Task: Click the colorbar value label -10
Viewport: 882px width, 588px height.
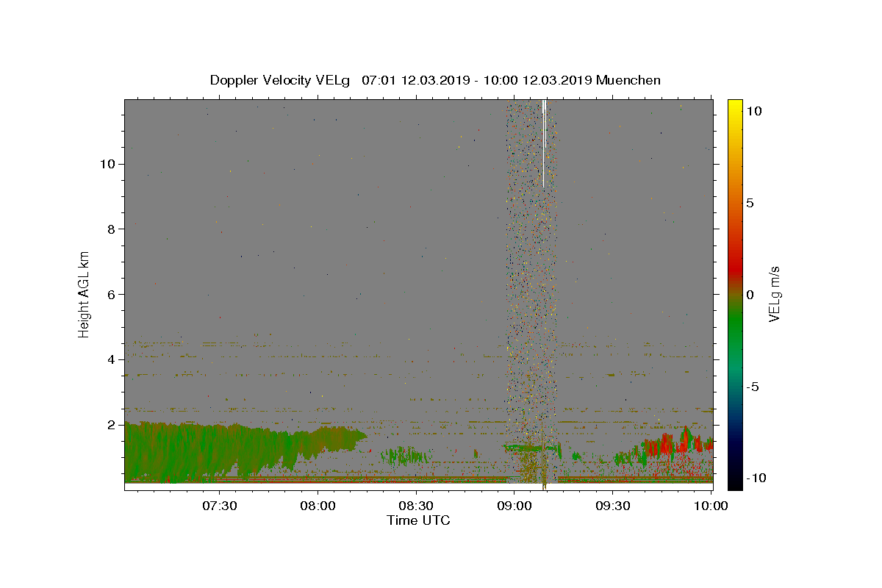Action: tap(756, 478)
